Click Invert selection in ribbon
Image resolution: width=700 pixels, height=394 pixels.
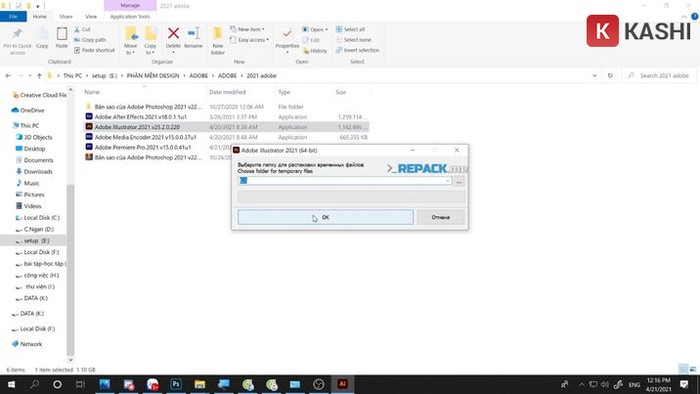[358, 50]
